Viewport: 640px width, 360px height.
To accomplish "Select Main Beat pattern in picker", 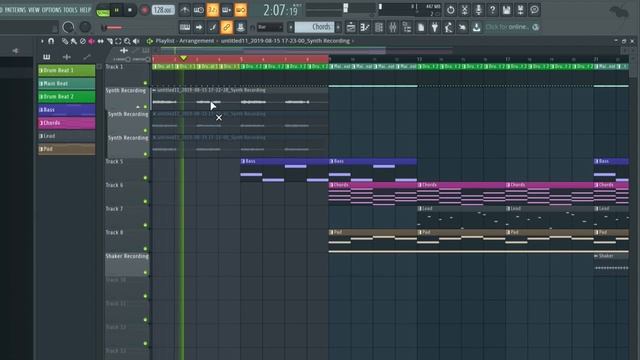I will pos(67,83).
